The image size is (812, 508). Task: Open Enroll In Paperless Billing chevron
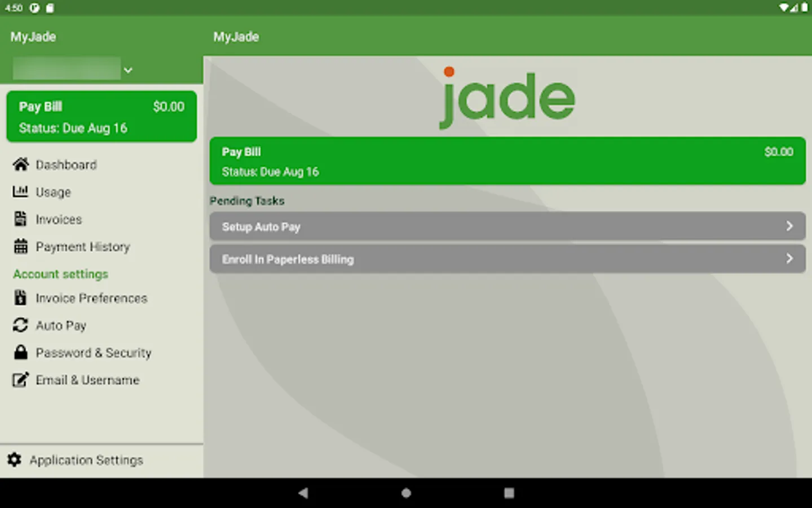coord(789,259)
